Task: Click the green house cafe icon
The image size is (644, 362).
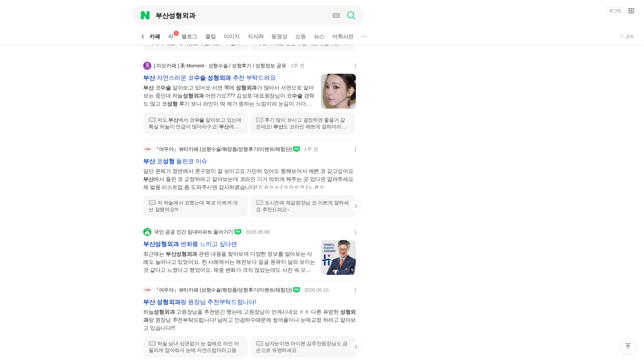Action: [147, 232]
